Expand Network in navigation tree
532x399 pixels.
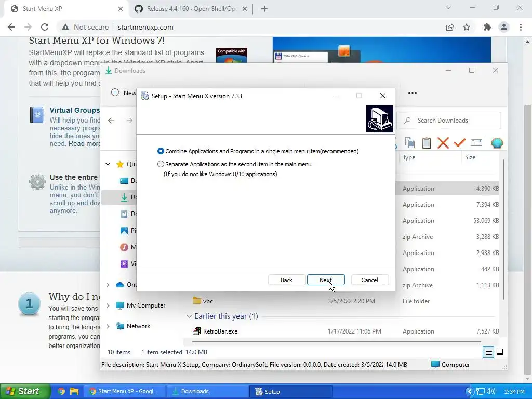[x=108, y=326]
